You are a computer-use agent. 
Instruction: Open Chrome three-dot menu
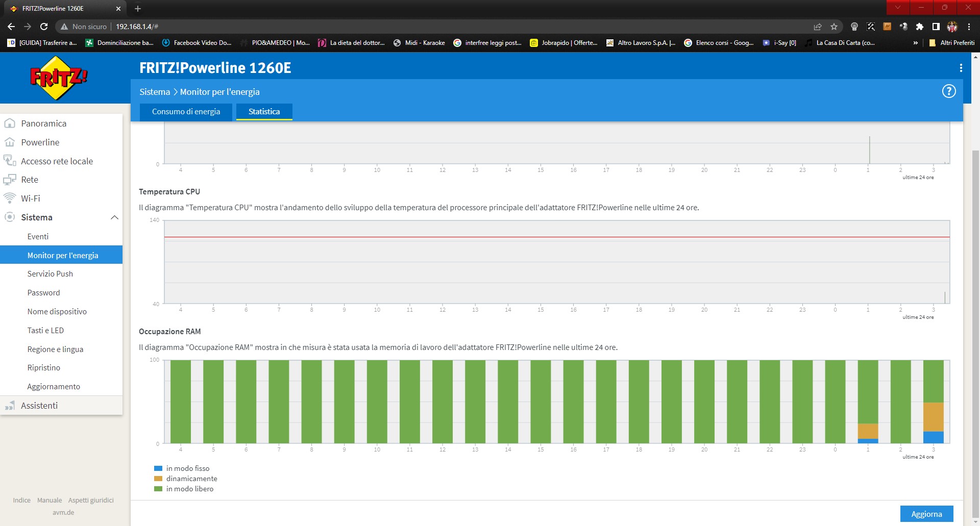[969, 27]
